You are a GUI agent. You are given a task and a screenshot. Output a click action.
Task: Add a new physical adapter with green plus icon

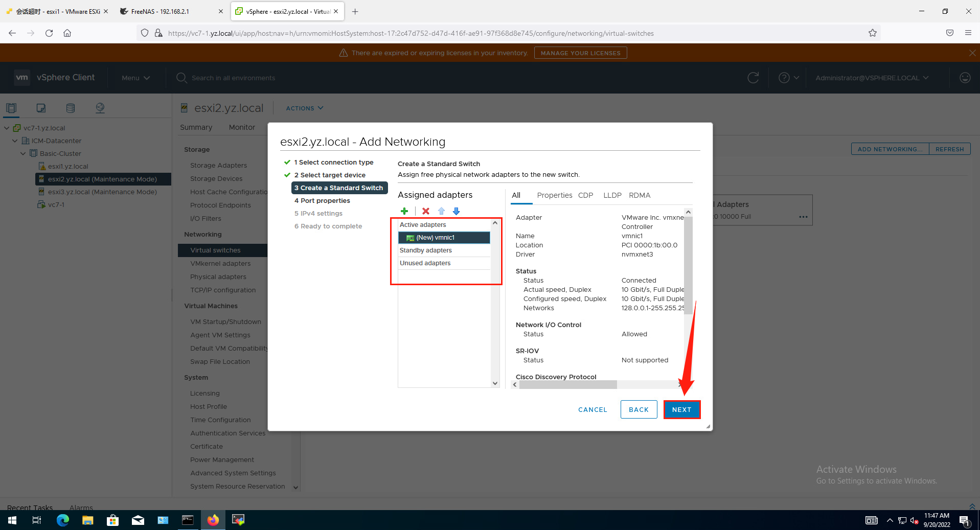click(x=404, y=211)
